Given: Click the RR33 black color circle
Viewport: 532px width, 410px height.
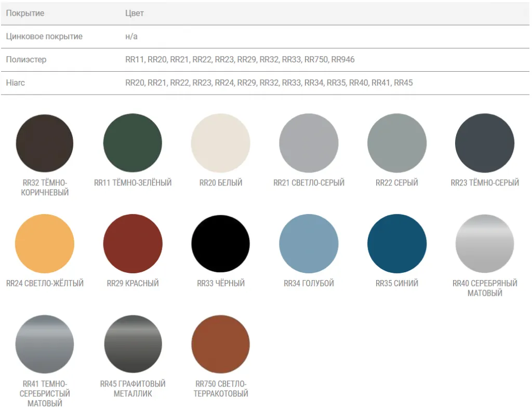Looking at the screenshot, I should coord(220,244).
